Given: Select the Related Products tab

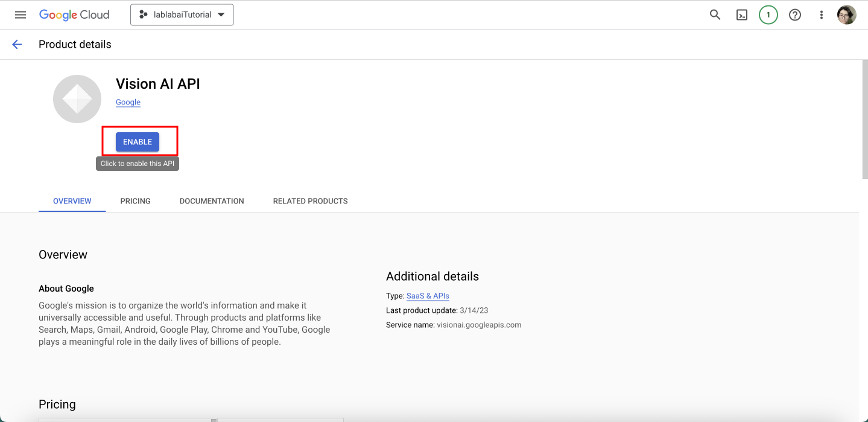Looking at the screenshot, I should point(310,201).
